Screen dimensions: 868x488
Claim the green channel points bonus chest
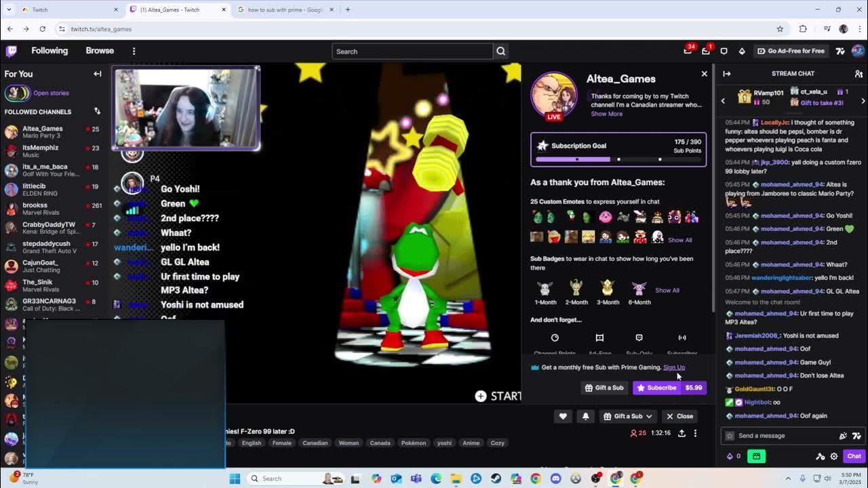click(x=755, y=456)
